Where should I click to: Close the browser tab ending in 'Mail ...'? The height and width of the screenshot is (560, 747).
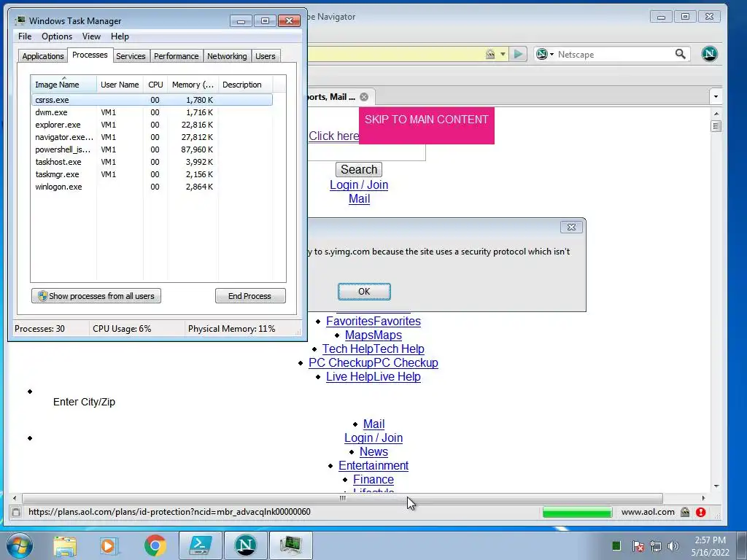point(364,97)
